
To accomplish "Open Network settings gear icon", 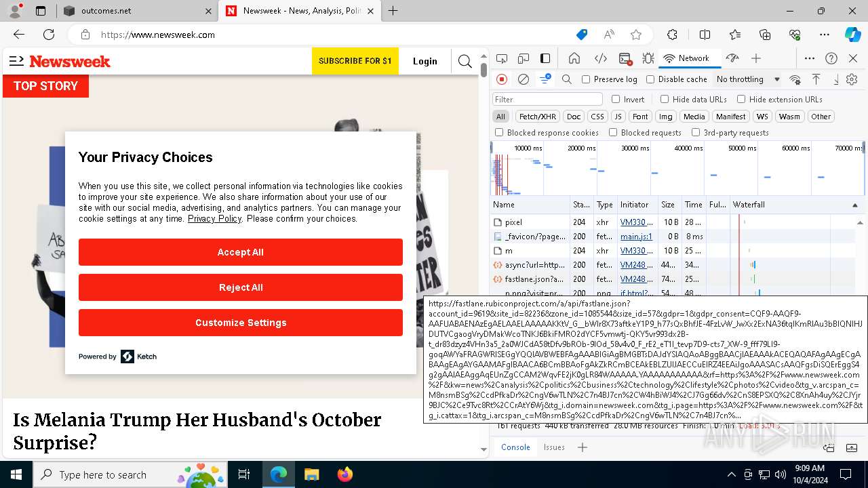I will (852, 79).
